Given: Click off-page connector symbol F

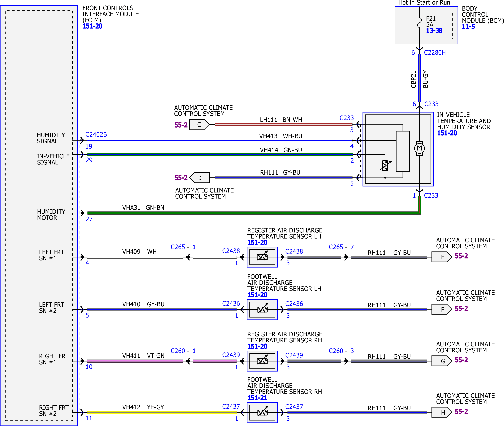Looking at the screenshot, I should pyautogui.click(x=442, y=309).
